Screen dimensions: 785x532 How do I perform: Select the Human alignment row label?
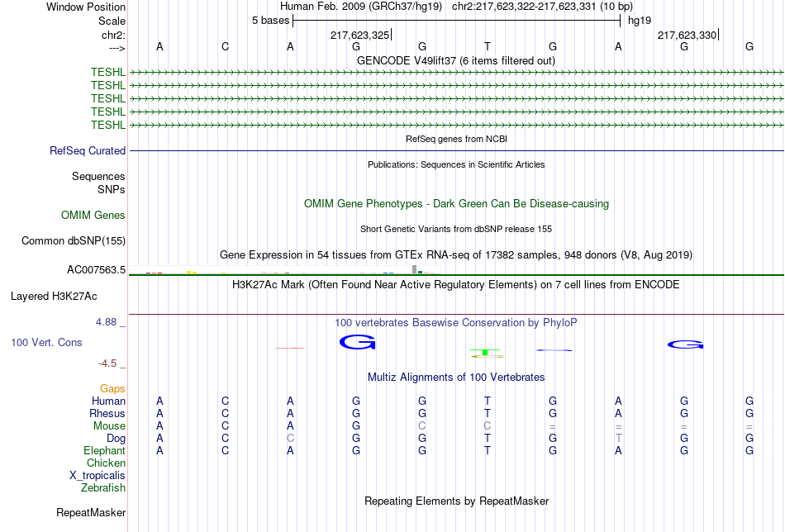coord(108,401)
